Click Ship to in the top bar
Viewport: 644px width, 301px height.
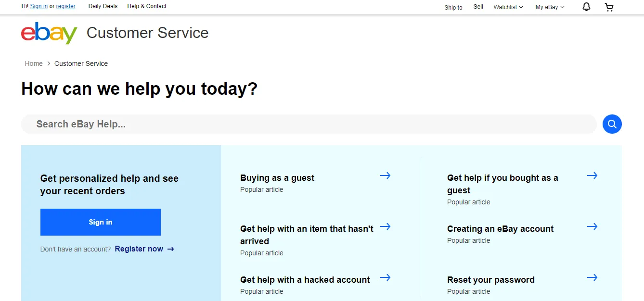(x=453, y=7)
